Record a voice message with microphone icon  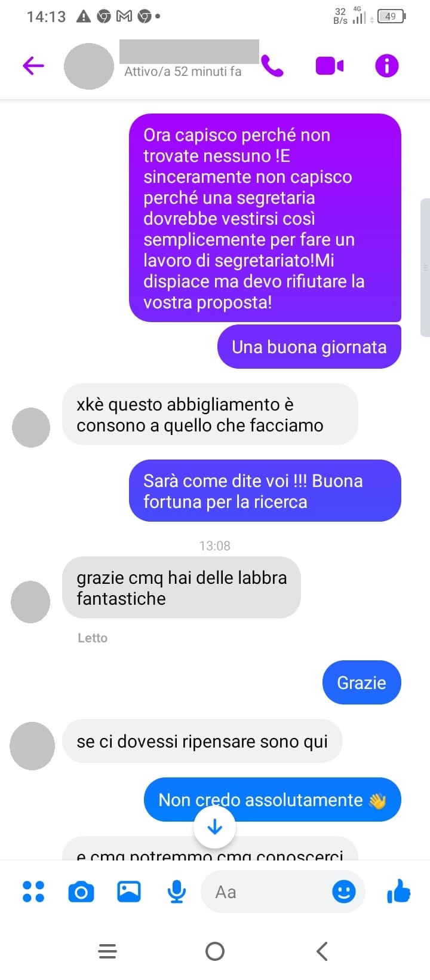click(176, 892)
